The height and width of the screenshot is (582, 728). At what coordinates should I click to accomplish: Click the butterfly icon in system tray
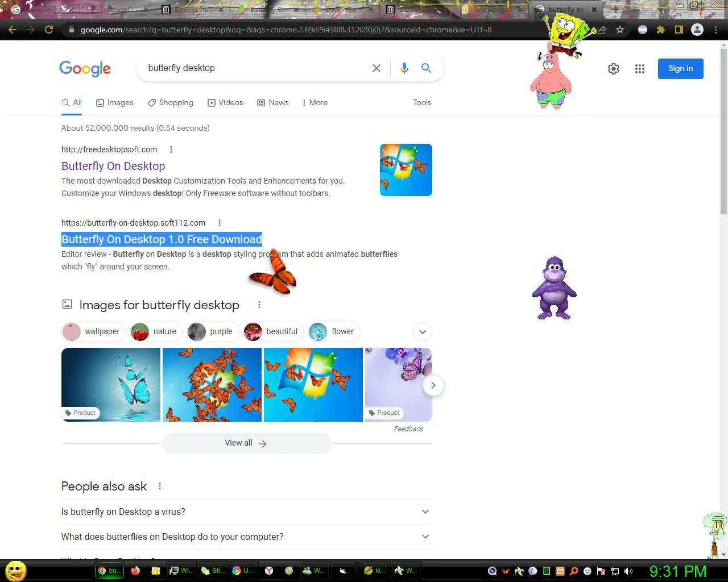click(x=506, y=571)
